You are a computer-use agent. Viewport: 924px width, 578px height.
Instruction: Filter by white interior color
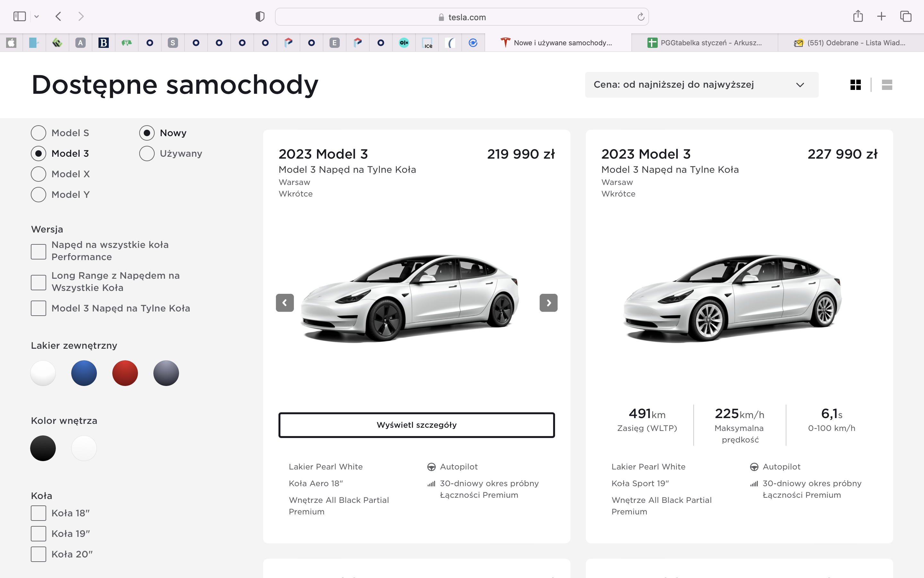pyautogui.click(x=84, y=448)
